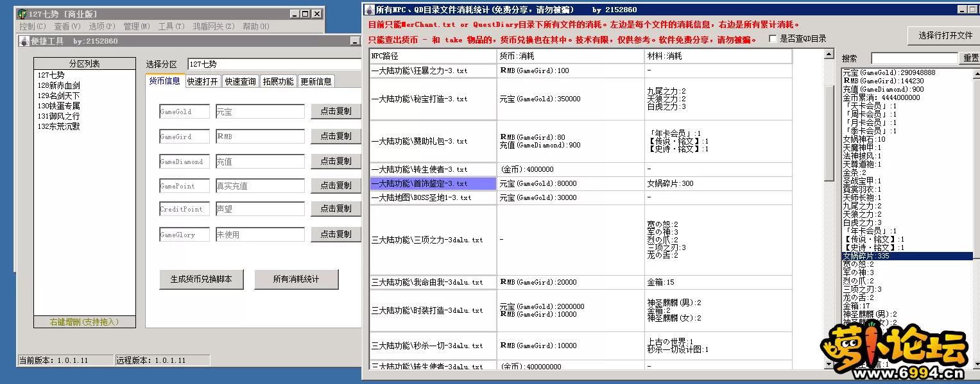Open the 选择分区 combo box
The image size is (980, 384).
click(275, 64)
